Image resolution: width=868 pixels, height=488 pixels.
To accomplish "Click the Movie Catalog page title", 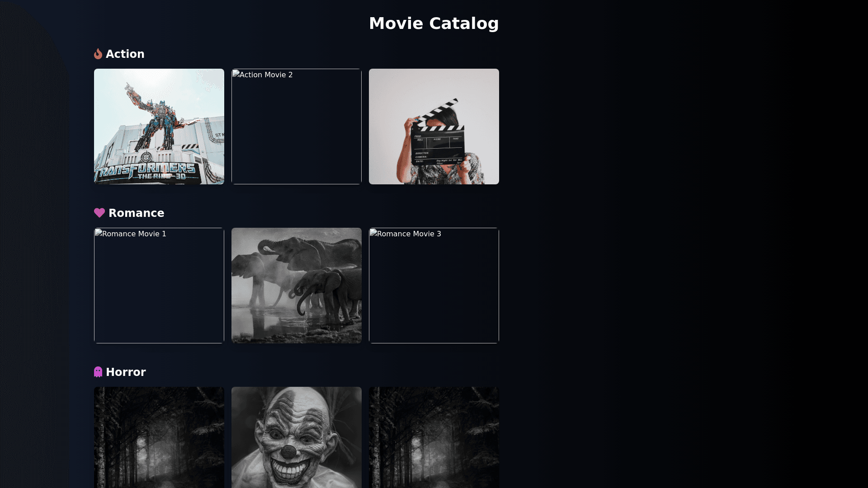I will coord(434,23).
